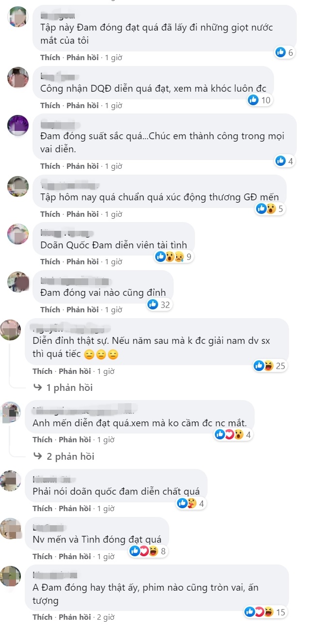Open '2 giờ' timestamp of last comment
Viewport: 324px width, 644px height.
(106, 617)
